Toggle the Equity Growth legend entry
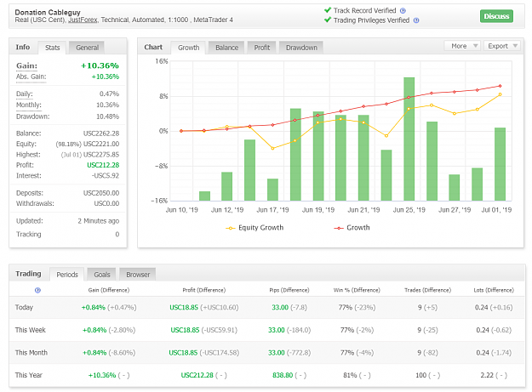 click(x=255, y=228)
